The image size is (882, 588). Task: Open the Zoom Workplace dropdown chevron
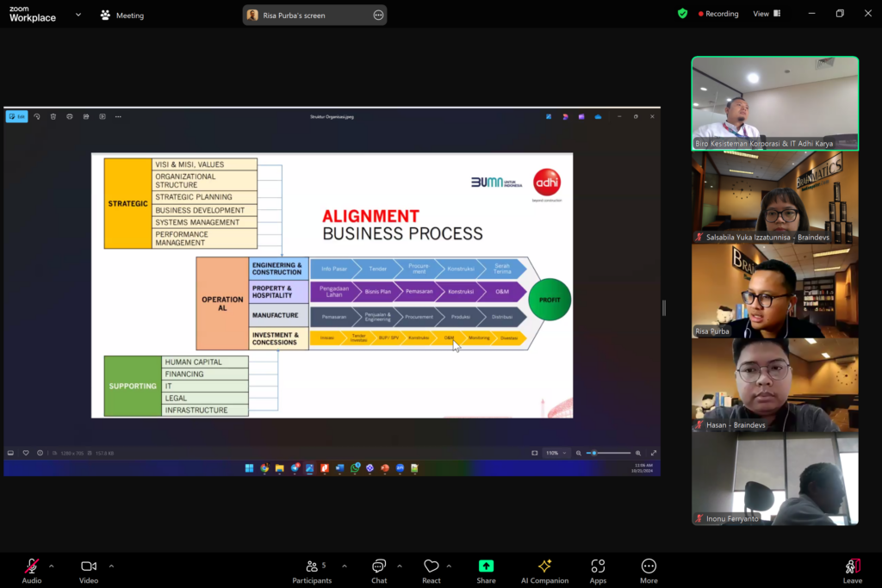tap(78, 15)
